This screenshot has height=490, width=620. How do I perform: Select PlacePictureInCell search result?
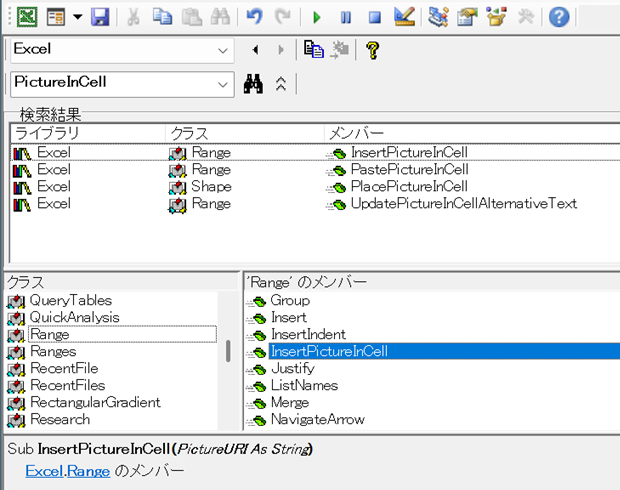(x=409, y=186)
